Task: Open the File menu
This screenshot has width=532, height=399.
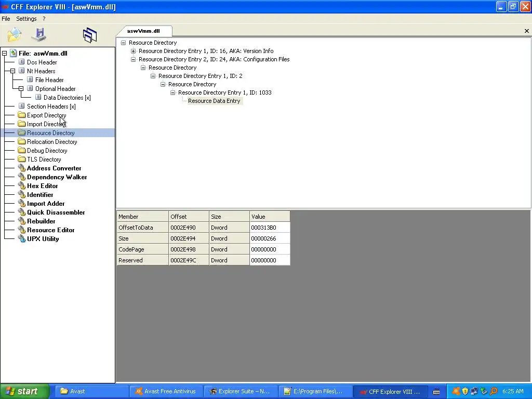Action: click(6, 19)
